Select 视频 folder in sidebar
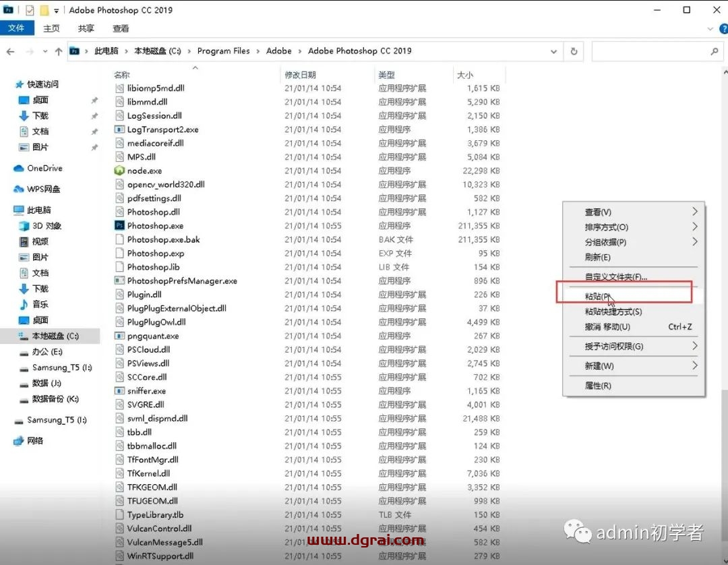728x565 pixels. click(34, 241)
